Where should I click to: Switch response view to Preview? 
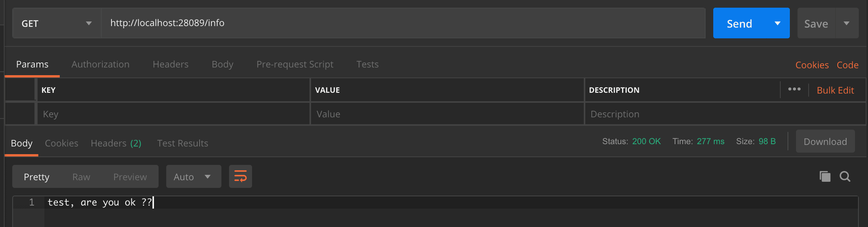130,177
